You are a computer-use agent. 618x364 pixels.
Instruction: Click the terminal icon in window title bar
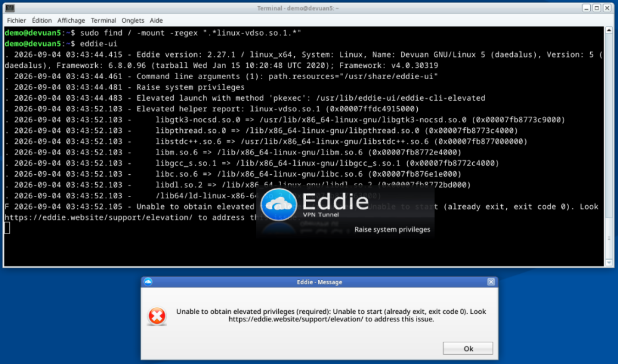click(11, 8)
